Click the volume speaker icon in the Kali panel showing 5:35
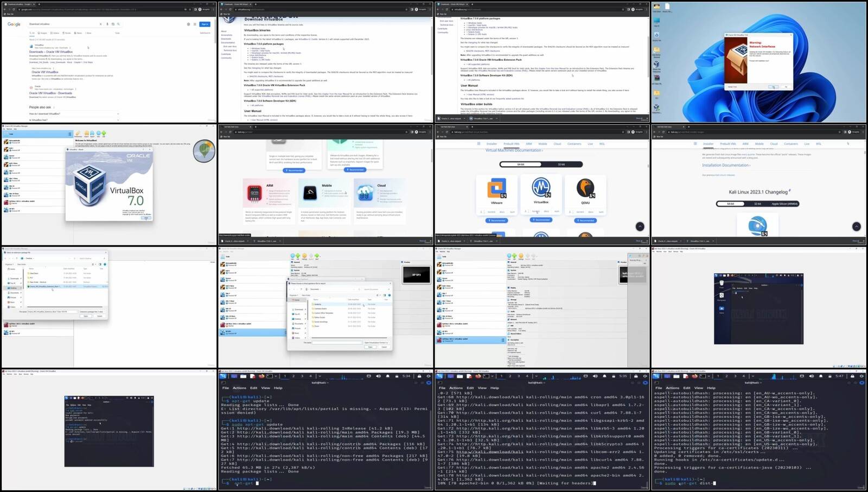Image resolution: width=868 pixels, height=492 pixels. 595,376
